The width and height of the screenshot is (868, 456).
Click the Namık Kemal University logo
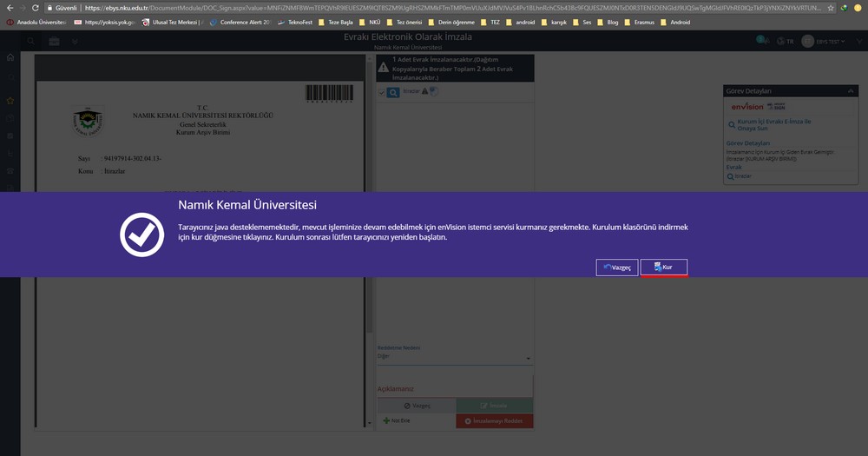click(x=88, y=121)
